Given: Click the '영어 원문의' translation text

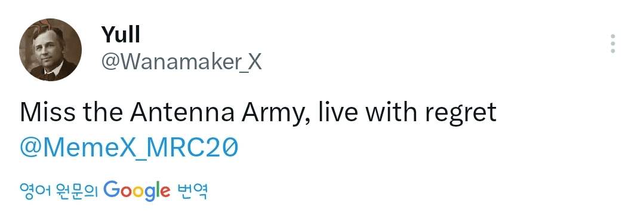Looking at the screenshot, I should (58, 191).
